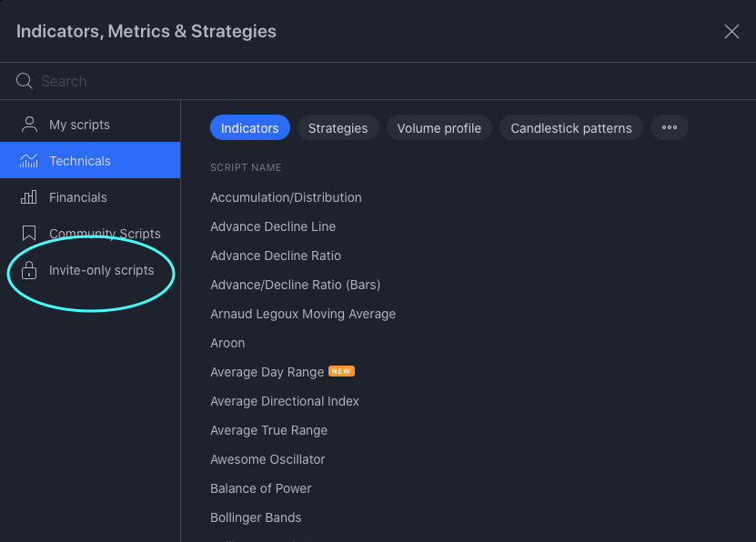The image size is (756, 542).
Task: Select Average Day Range indicator
Action: [x=267, y=372]
